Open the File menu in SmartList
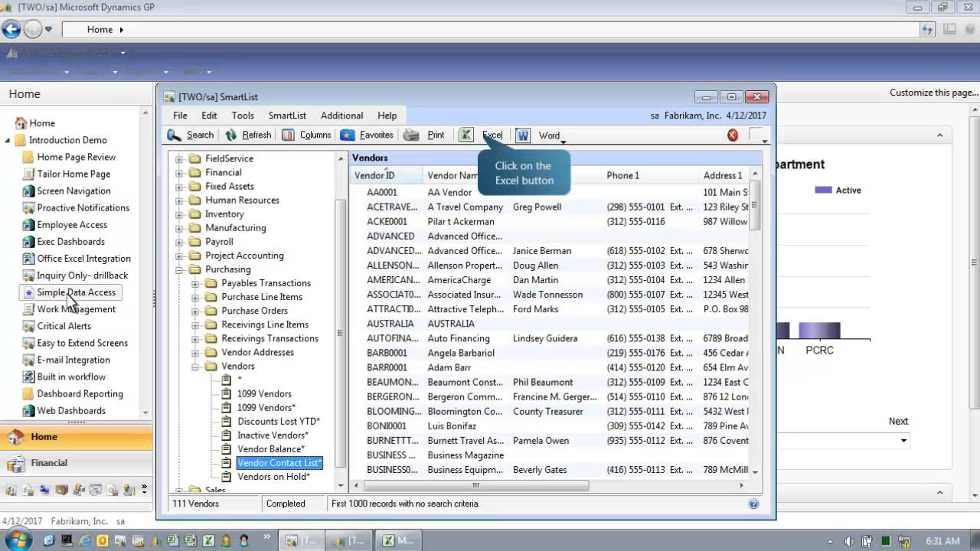980x551 pixels. pos(180,116)
